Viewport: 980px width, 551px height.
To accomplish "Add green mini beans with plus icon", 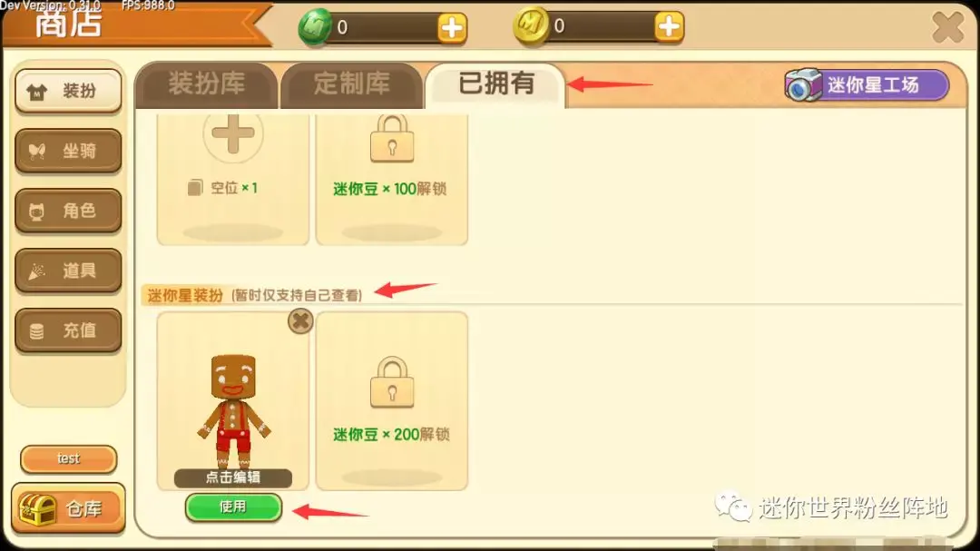I will [452, 27].
